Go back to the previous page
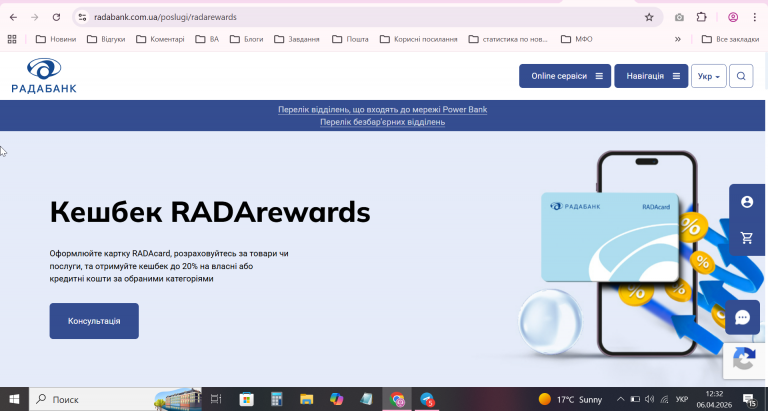 coord(13,17)
